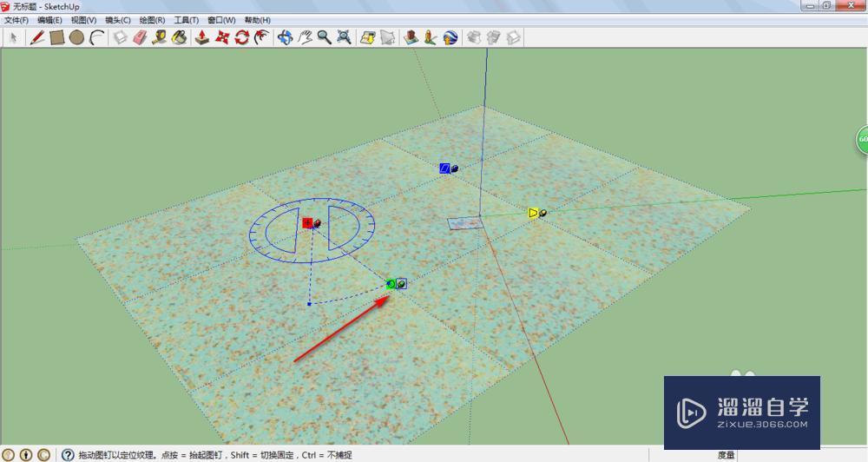This screenshot has width=868, height=462.
Task: Click the Share Component icon
Action: click(x=513, y=37)
